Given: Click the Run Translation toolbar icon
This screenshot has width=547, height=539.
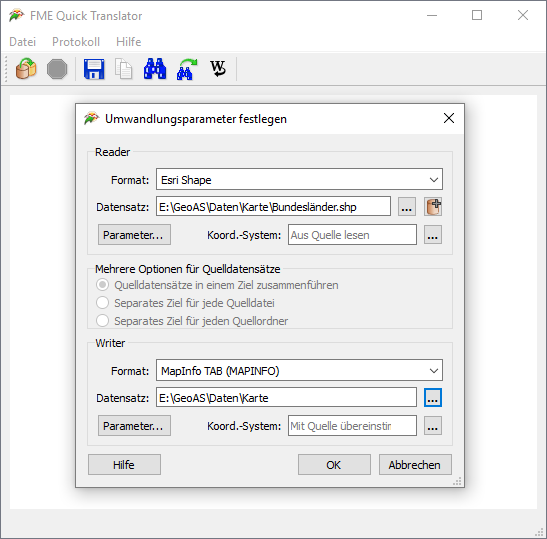Looking at the screenshot, I should (x=26, y=68).
